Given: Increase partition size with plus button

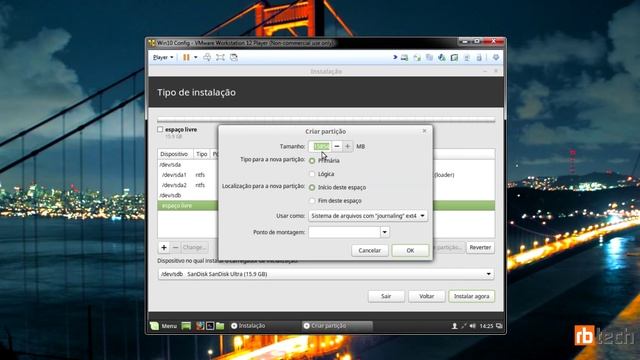Looking at the screenshot, I should click(347, 146).
